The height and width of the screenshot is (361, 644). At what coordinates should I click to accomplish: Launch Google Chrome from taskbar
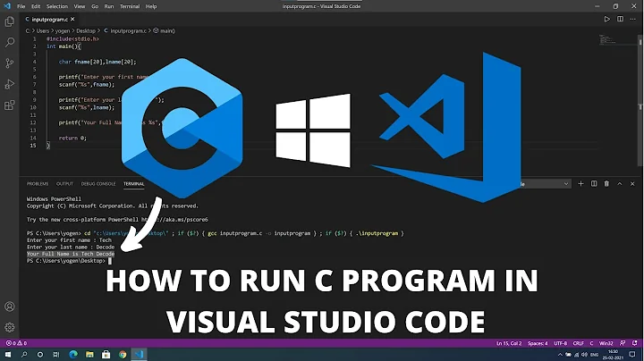123,355
